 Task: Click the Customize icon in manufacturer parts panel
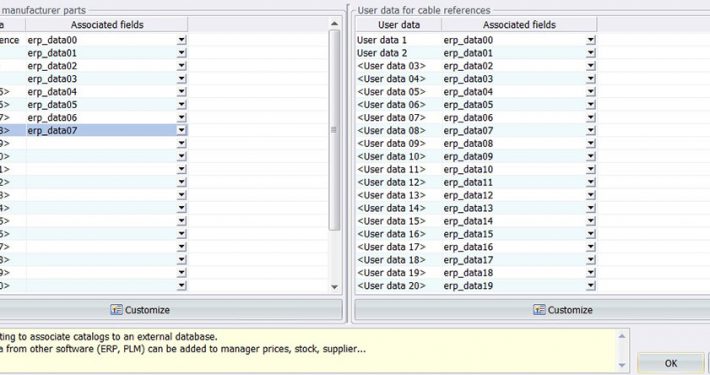click(116, 310)
